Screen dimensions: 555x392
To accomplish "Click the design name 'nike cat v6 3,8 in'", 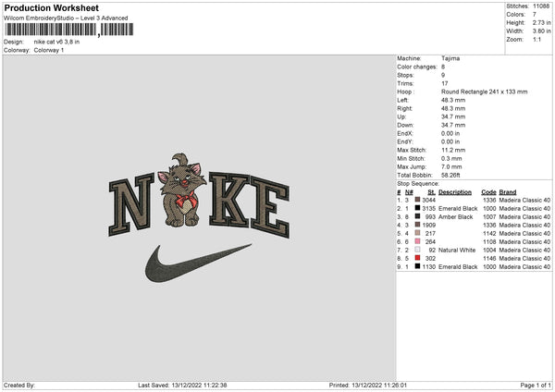I will (56, 42).
